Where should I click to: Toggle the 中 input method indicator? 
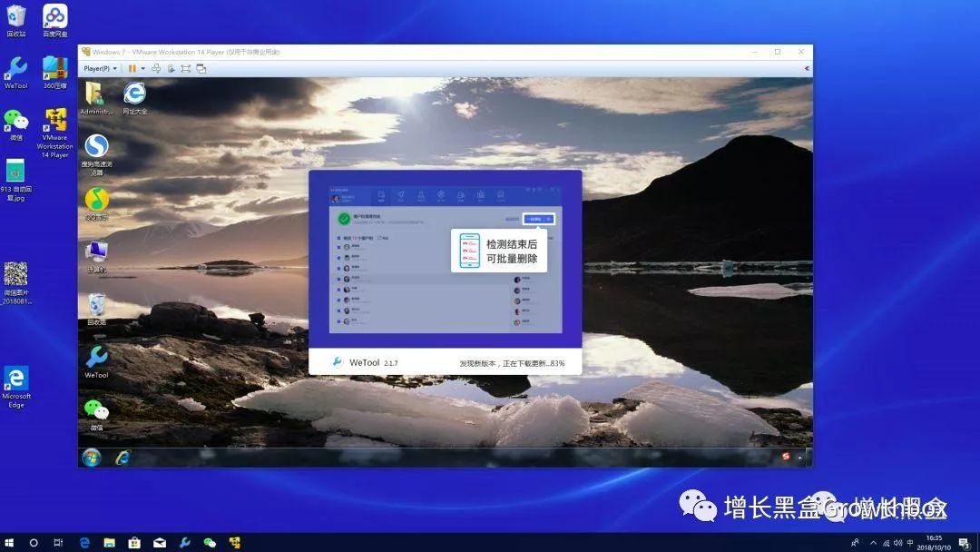(910, 543)
